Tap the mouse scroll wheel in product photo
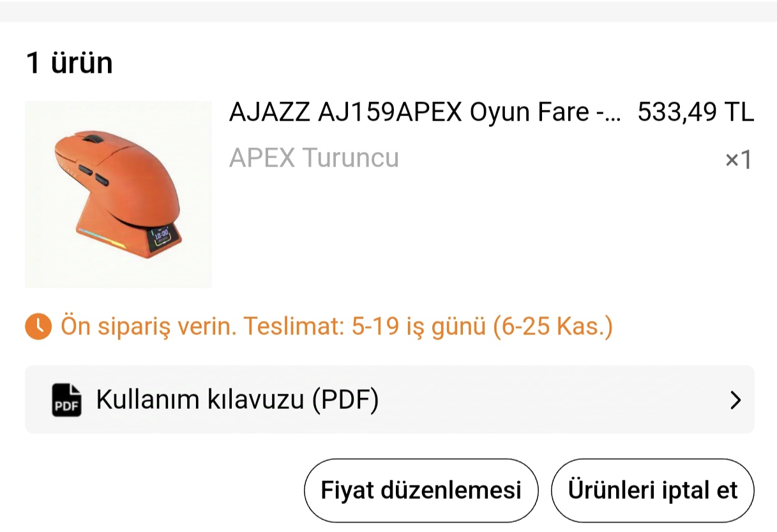777x532 pixels. 93,138
